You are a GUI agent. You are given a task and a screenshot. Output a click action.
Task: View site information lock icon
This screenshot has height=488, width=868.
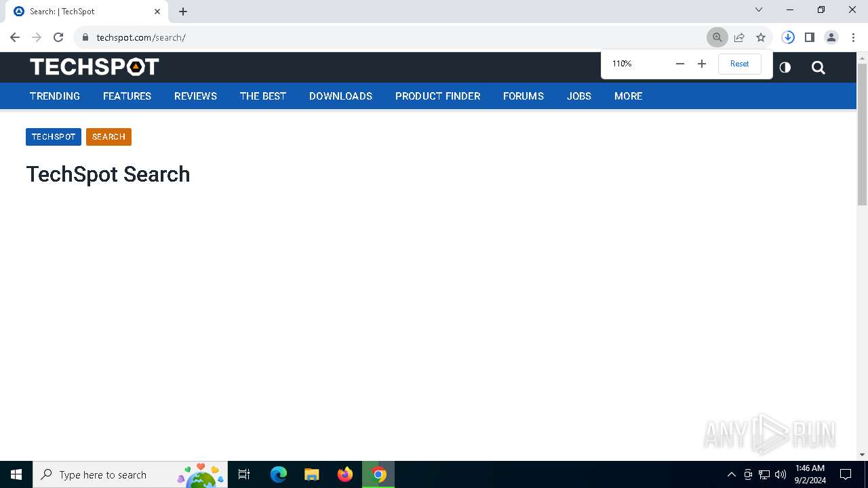85,37
